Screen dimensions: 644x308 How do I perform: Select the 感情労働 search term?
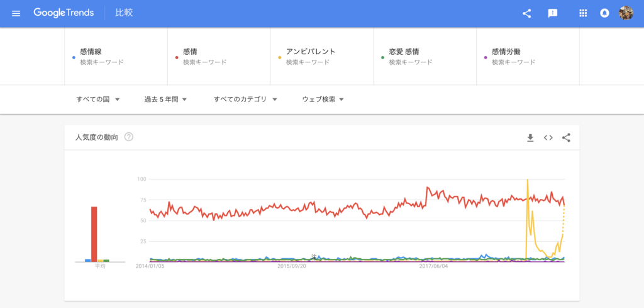528,56
